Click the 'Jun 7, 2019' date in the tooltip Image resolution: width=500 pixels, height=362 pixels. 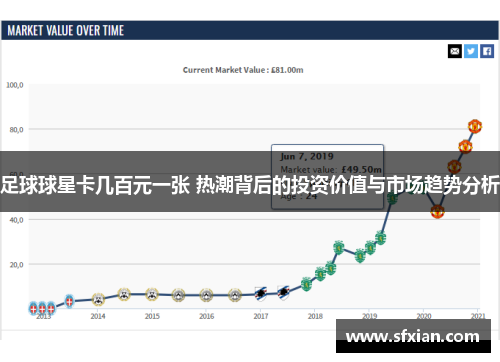[x=307, y=156]
